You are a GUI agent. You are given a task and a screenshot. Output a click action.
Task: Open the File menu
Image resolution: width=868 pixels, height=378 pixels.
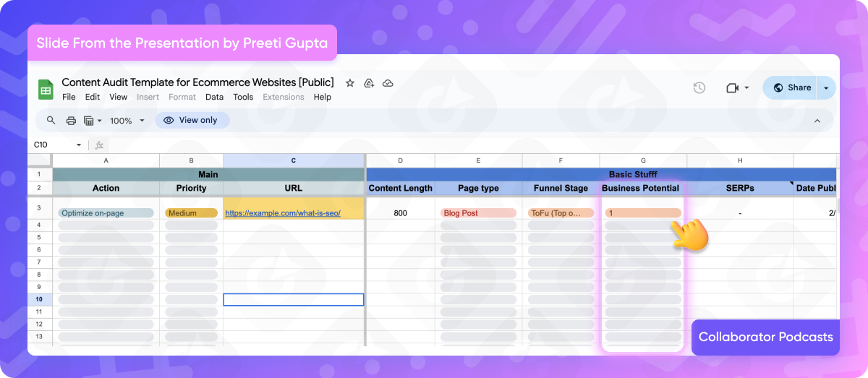pyautogui.click(x=69, y=97)
